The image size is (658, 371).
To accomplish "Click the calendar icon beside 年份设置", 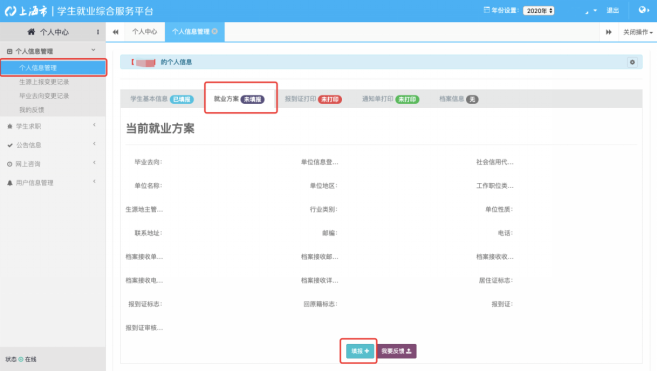I will 486,10.
